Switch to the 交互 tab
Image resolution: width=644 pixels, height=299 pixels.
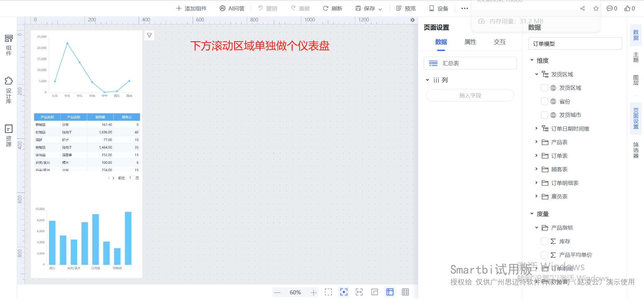click(499, 42)
